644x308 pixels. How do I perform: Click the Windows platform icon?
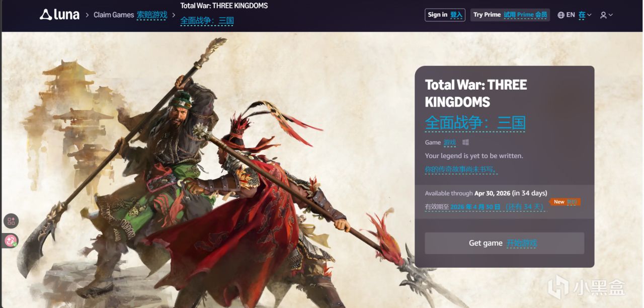click(465, 142)
